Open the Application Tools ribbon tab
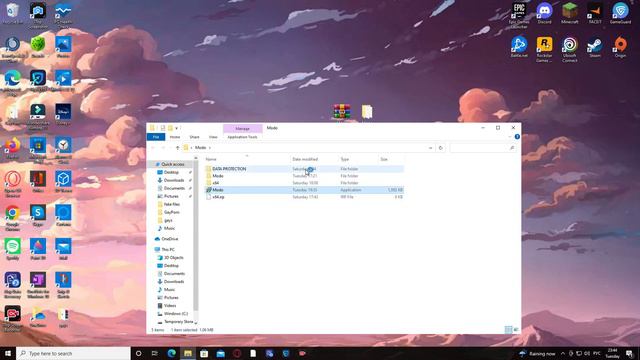The image size is (640, 360). (242, 137)
